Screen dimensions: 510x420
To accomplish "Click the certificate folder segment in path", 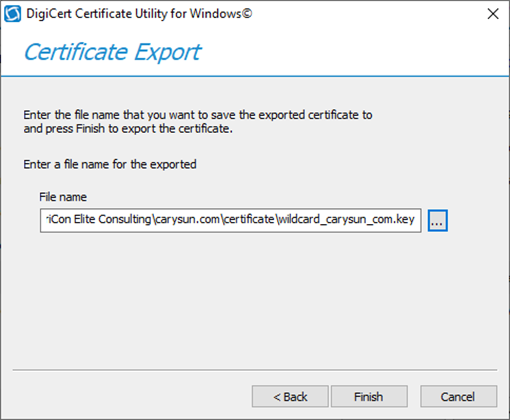I will pyautogui.click(x=250, y=220).
